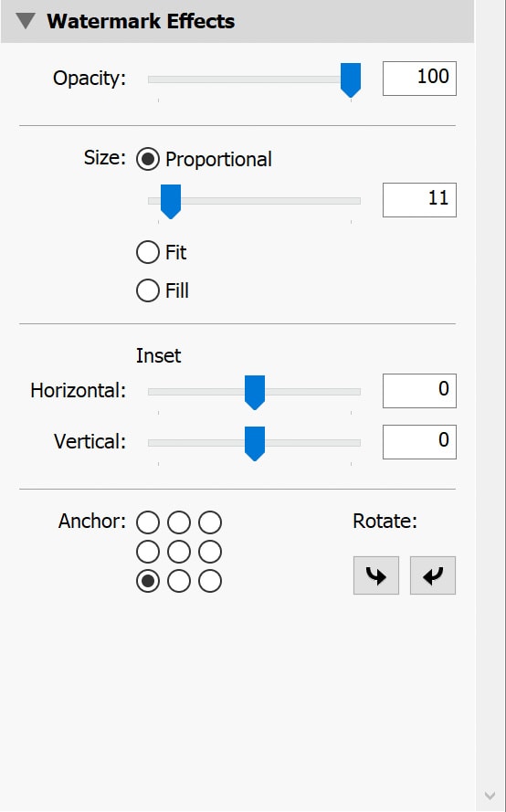The width and height of the screenshot is (506, 812).
Task: Select the Fill size option
Action: pyautogui.click(x=148, y=290)
